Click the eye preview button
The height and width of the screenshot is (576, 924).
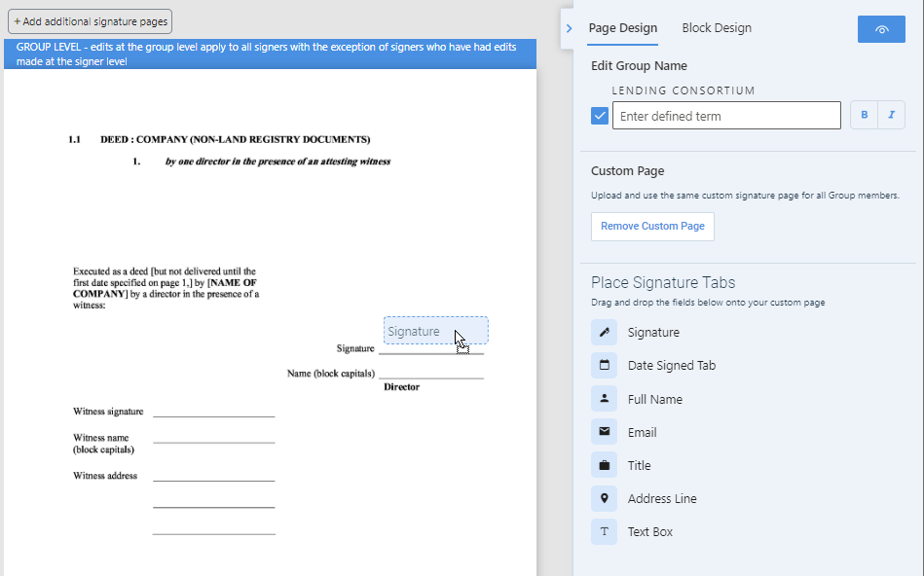(881, 29)
